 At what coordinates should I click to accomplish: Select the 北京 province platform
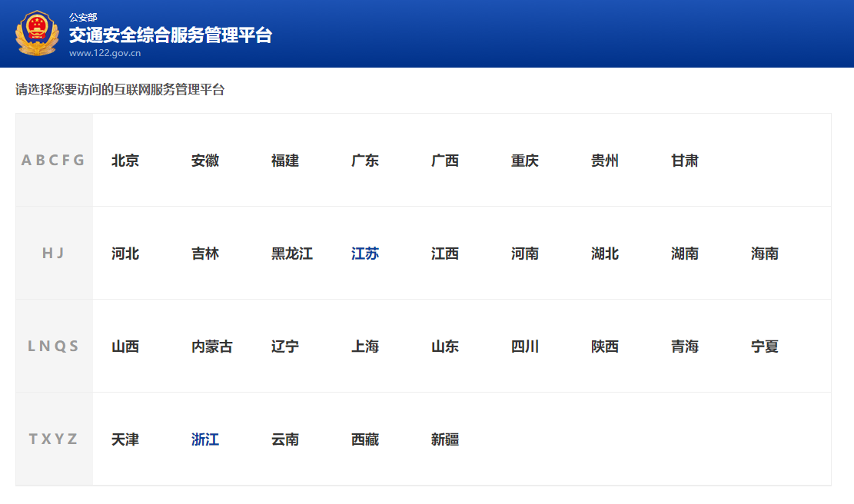coord(125,160)
